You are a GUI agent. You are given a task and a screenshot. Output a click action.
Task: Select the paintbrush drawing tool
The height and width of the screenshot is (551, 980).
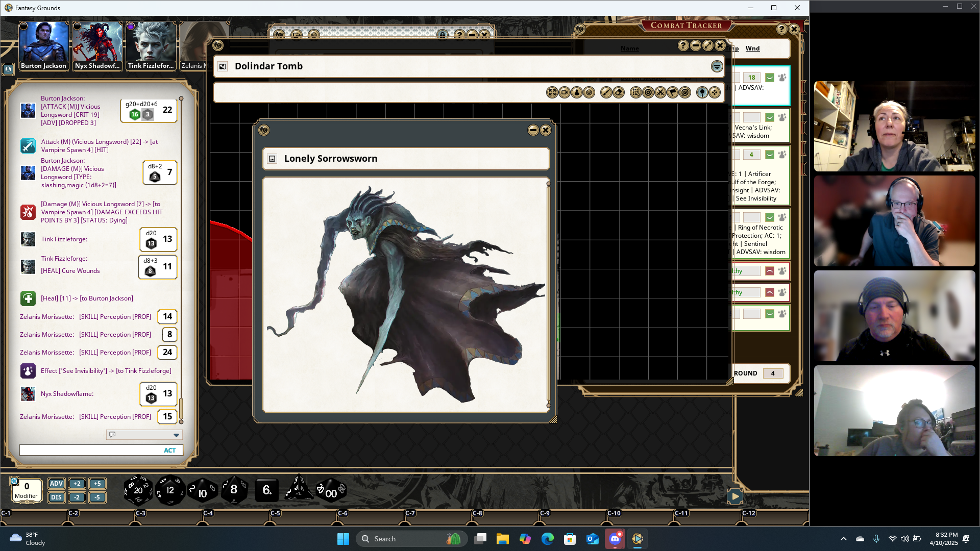(606, 92)
